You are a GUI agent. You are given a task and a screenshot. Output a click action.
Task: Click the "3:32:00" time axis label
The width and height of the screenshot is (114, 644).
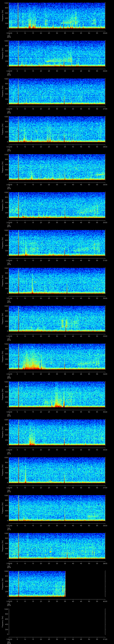tap(9, 336)
